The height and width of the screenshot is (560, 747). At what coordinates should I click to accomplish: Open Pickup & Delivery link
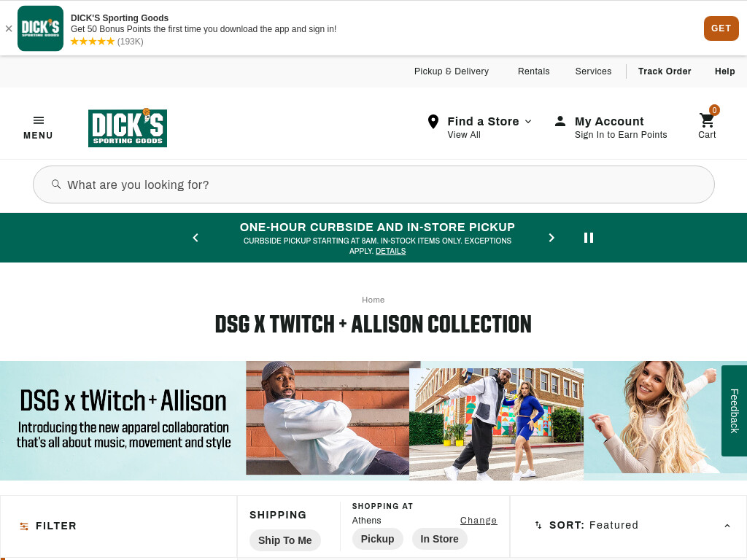click(451, 71)
